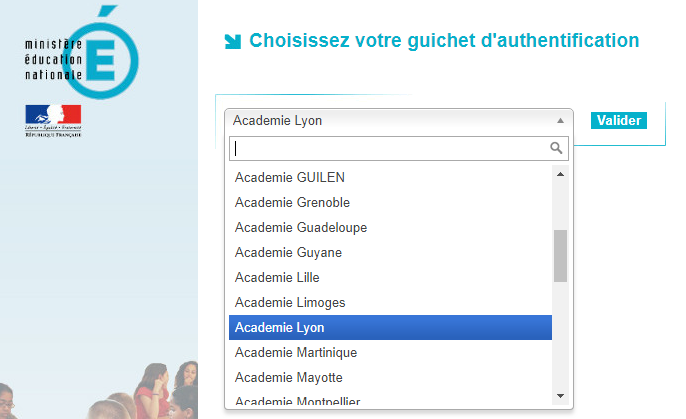Image resolution: width=686 pixels, height=419 pixels.
Task: Select the highlighted Academie Lyon entry
Action: coord(390,327)
